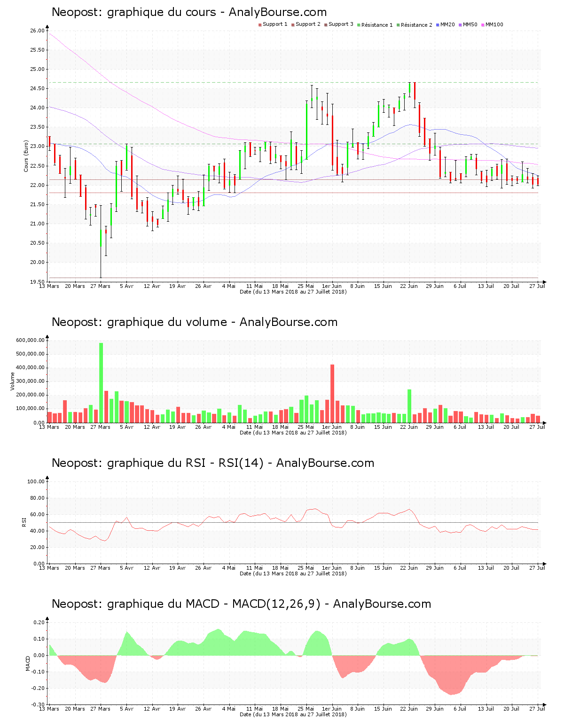Click the date range caption under MACD chart
Screen dimensions: 564x728
(x=293, y=715)
